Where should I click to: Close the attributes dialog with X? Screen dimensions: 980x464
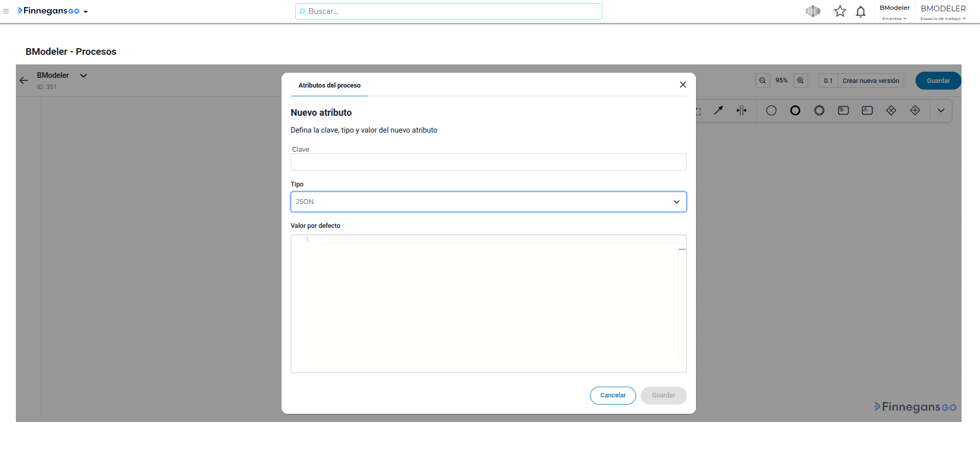coord(683,85)
